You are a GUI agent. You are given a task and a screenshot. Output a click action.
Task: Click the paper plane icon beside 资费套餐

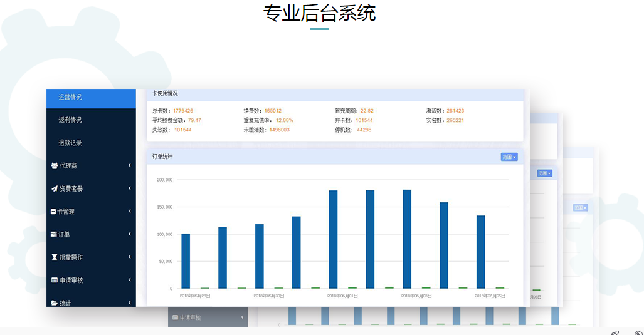coord(54,188)
